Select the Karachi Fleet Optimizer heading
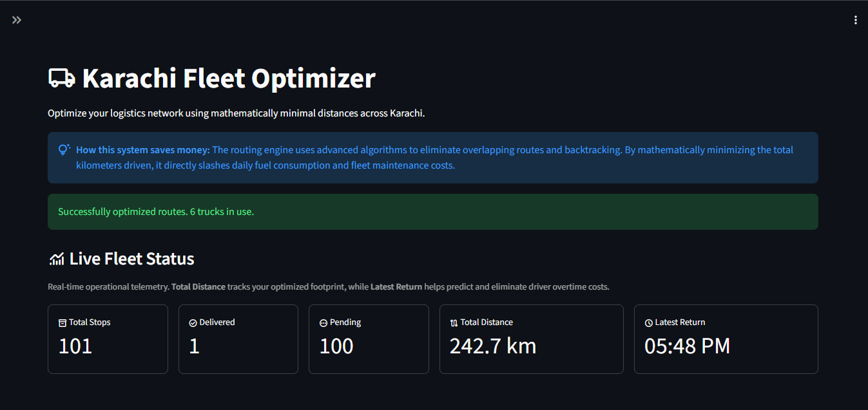Screen dimensions: 868x410 tap(229, 79)
